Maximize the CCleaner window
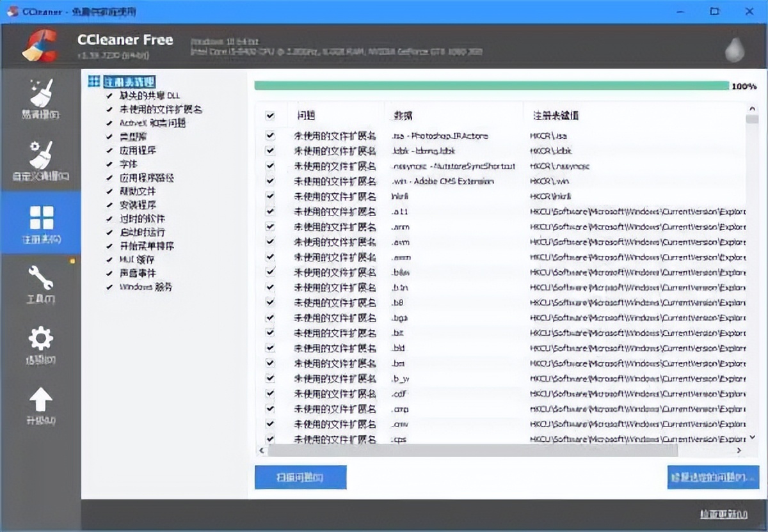This screenshot has height=532, width=768. 715,11
